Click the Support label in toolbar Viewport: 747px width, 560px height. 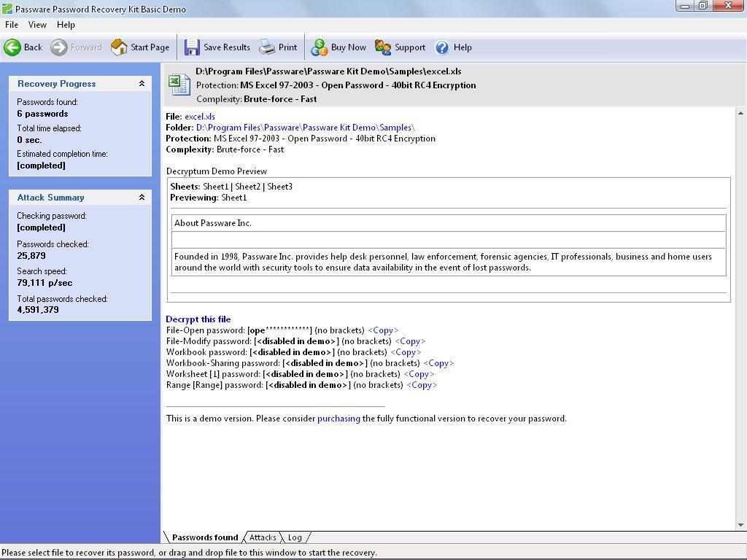coord(410,47)
